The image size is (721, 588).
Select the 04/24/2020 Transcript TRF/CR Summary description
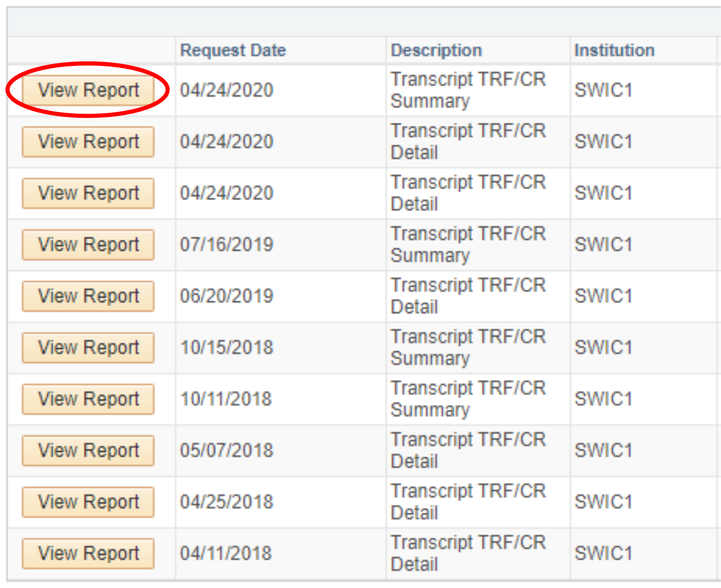[x=468, y=90]
